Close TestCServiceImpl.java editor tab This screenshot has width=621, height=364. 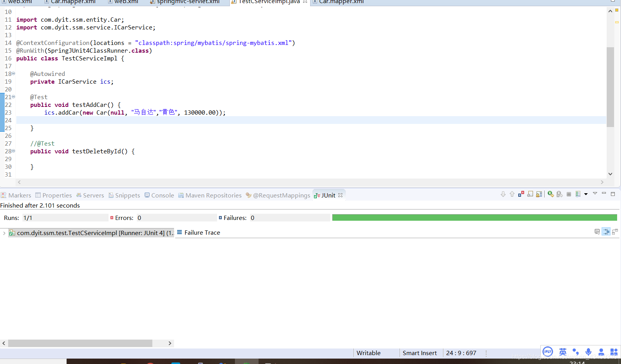pos(305,2)
